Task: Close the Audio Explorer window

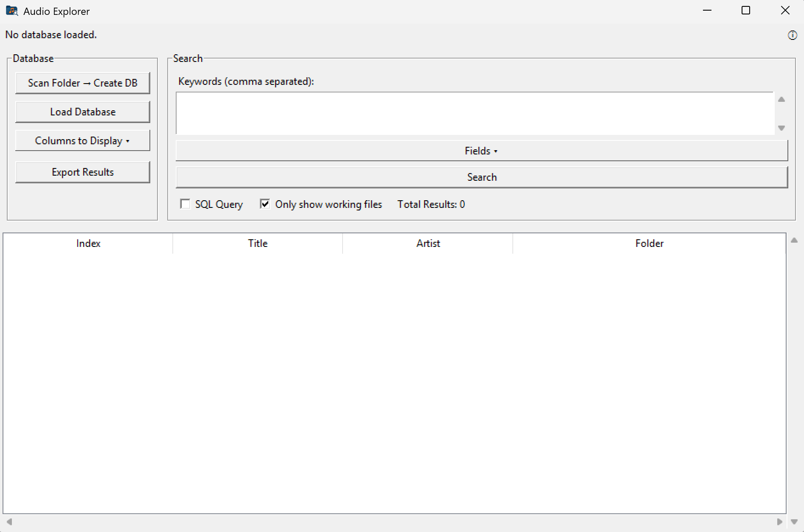Action: point(785,11)
